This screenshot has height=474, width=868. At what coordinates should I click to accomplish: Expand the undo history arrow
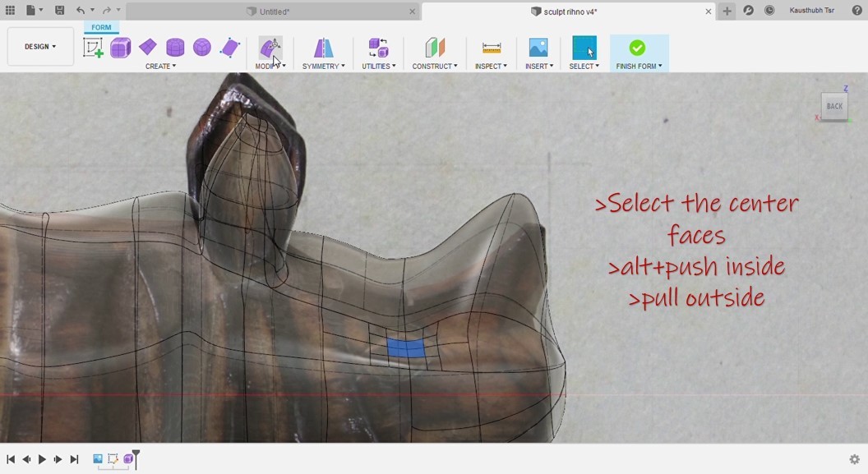pyautogui.click(x=92, y=10)
